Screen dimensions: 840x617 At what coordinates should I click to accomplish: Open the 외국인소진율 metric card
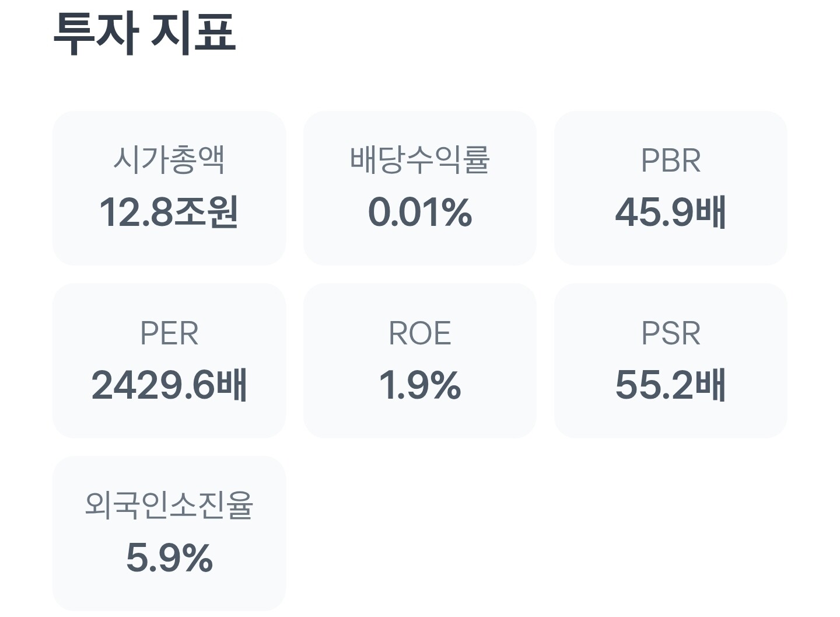(169, 532)
